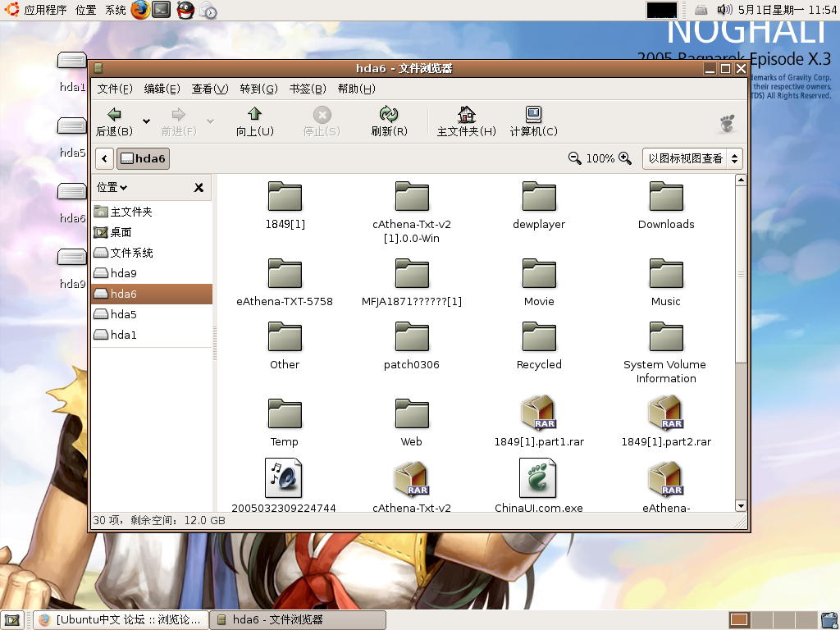
Task: Open the clock showing 5月1日星期一 11:54
Action: pos(787,10)
